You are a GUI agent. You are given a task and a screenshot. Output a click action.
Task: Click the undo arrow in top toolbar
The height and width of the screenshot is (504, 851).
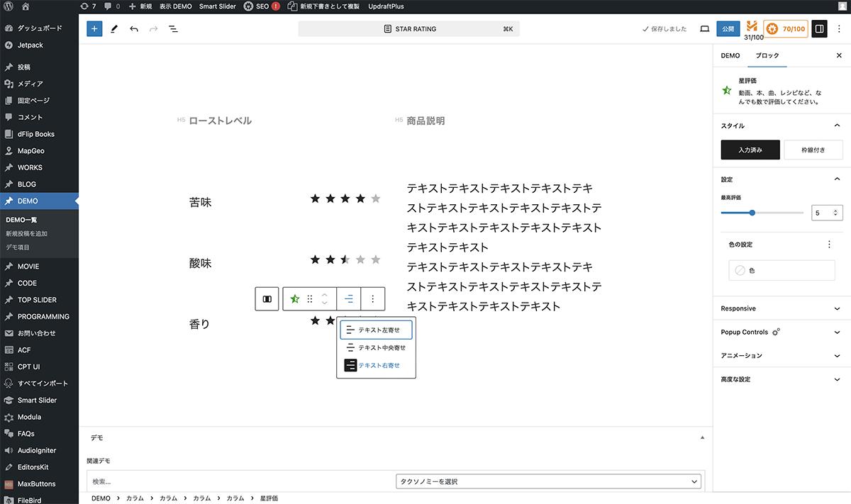(x=134, y=29)
